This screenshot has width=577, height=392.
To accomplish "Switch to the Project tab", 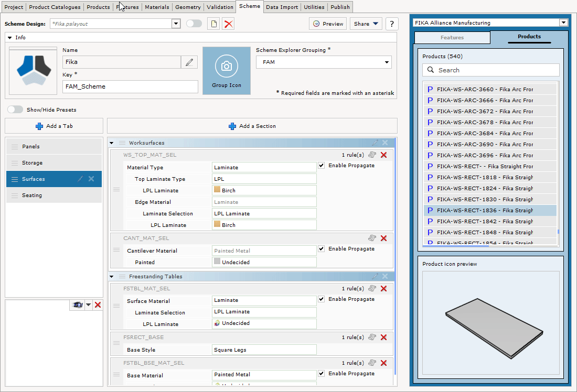I will pyautogui.click(x=14, y=7).
